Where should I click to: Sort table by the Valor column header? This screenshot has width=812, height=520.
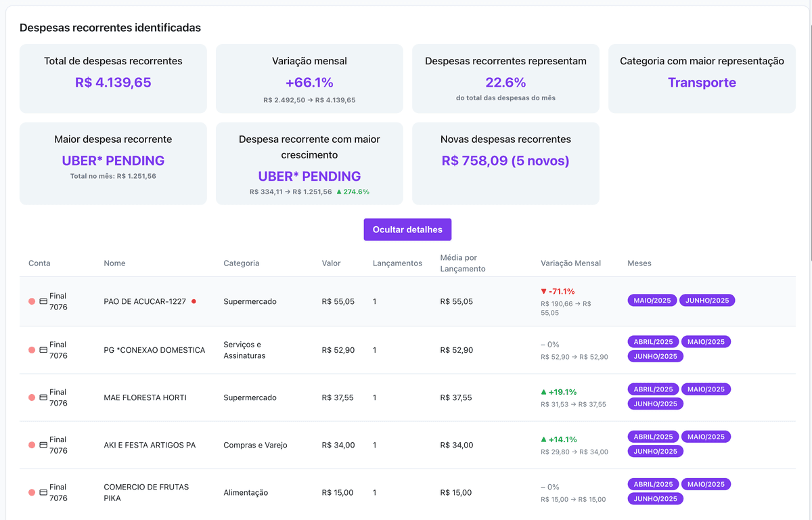coord(330,263)
